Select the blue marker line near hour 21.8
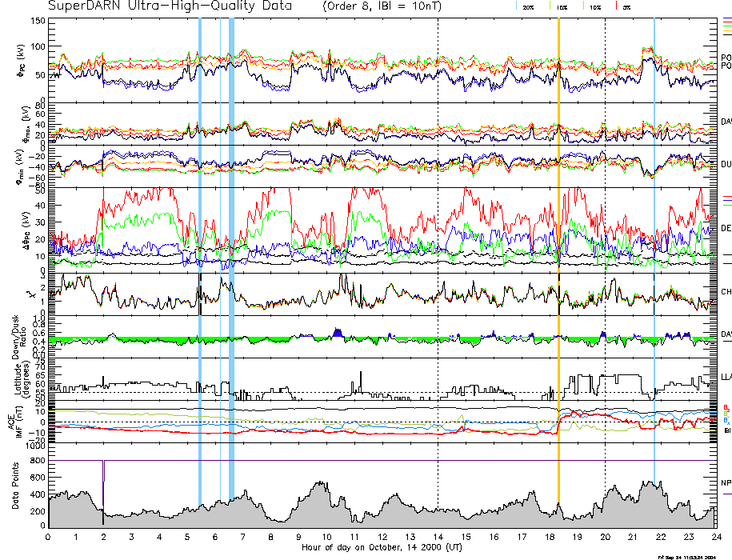This screenshot has height=560, width=732. tap(654, 252)
